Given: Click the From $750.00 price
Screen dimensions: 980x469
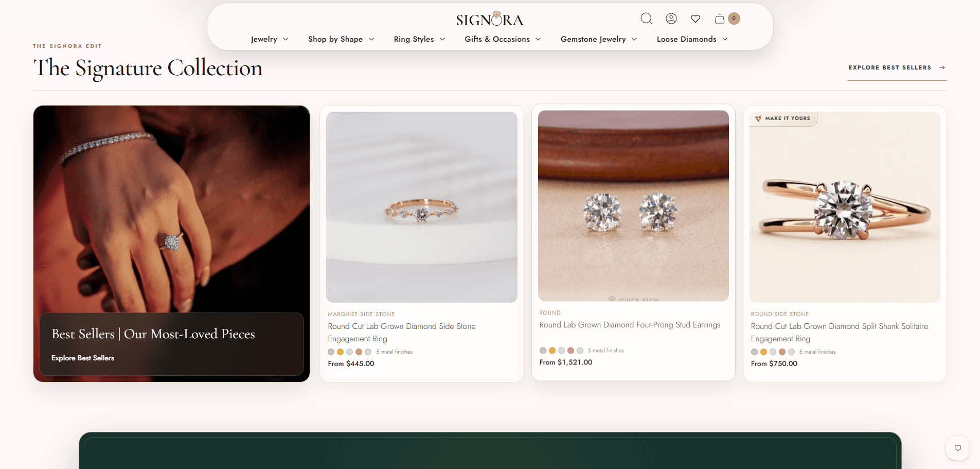Looking at the screenshot, I should [774, 363].
